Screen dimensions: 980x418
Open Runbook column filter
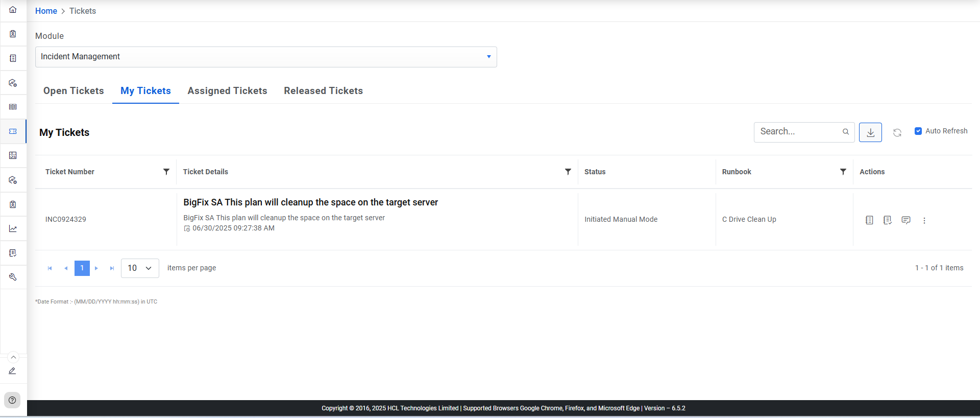click(843, 172)
